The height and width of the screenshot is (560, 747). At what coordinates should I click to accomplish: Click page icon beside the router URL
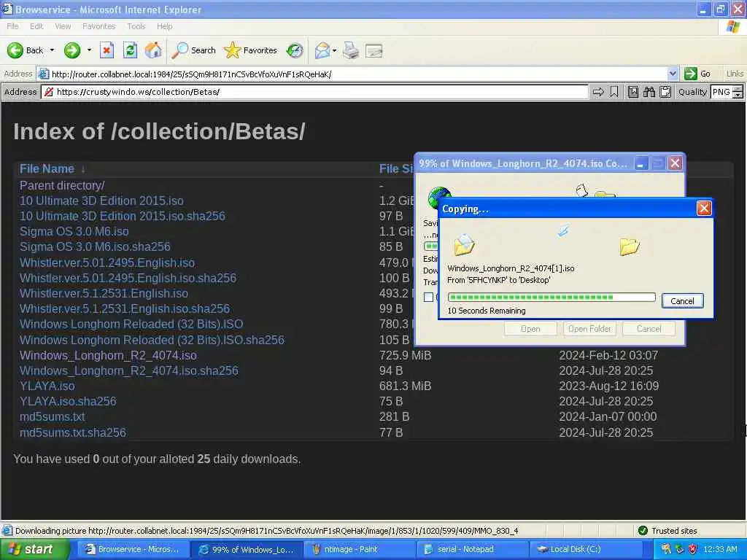[x=43, y=74]
